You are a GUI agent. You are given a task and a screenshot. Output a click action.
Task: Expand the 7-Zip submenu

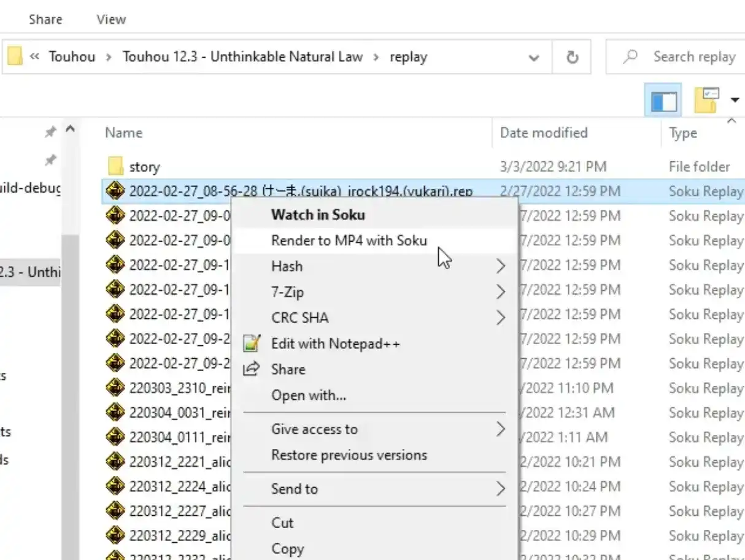click(x=501, y=292)
